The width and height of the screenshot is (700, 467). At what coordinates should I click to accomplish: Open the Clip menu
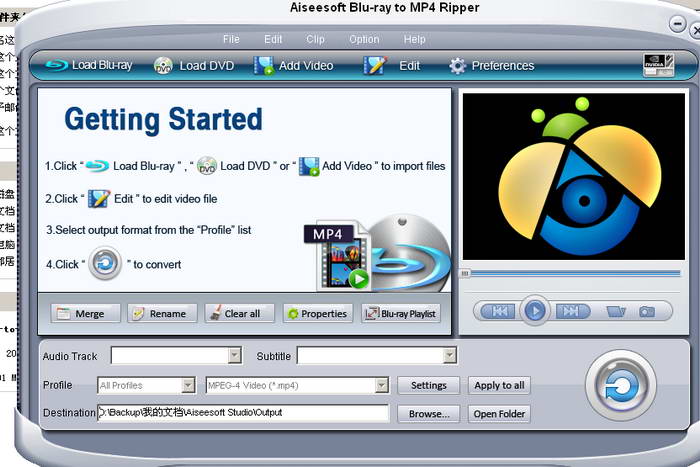click(315, 39)
